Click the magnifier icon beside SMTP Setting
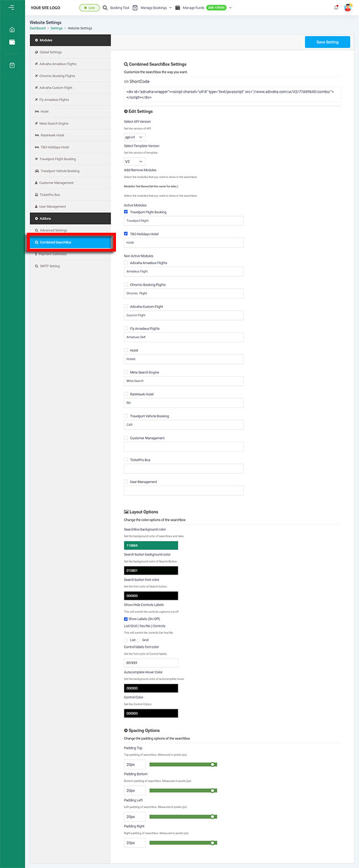 [36, 266]
